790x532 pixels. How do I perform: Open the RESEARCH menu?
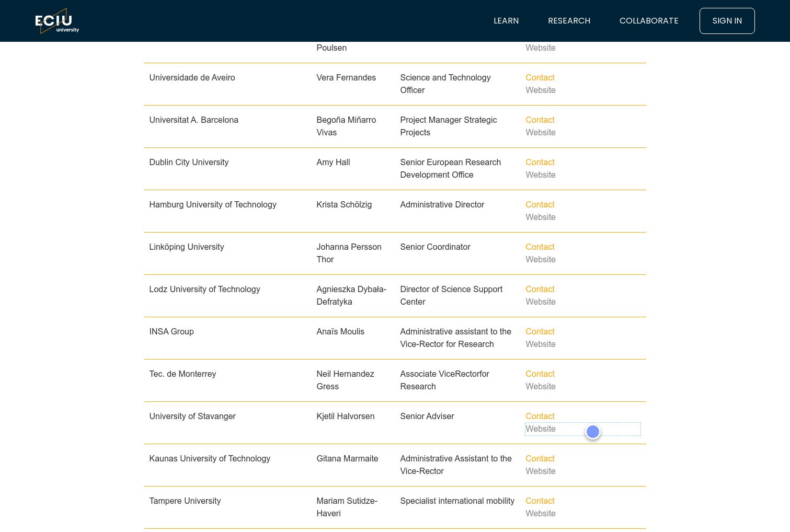(x=569, y=21)
